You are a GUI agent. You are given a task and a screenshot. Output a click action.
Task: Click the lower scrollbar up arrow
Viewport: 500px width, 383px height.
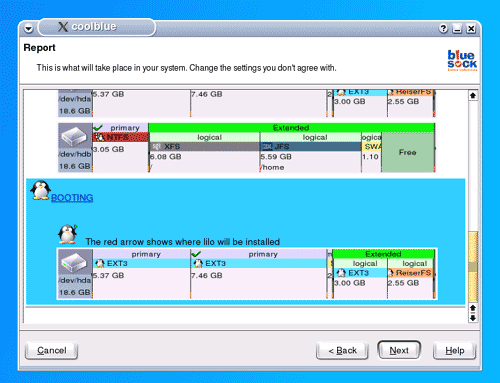coord(473,308)
